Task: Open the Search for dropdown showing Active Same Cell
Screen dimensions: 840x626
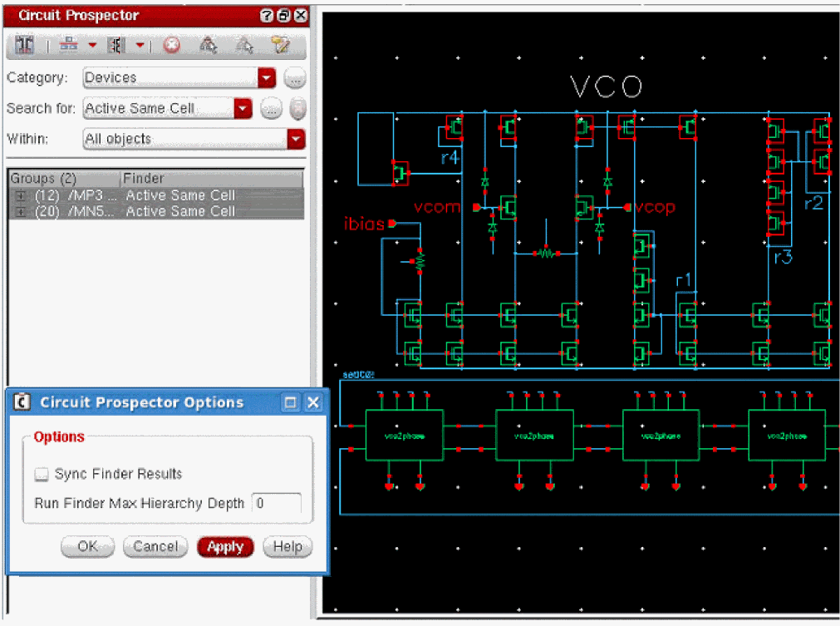Action: (x=243, y=109)
